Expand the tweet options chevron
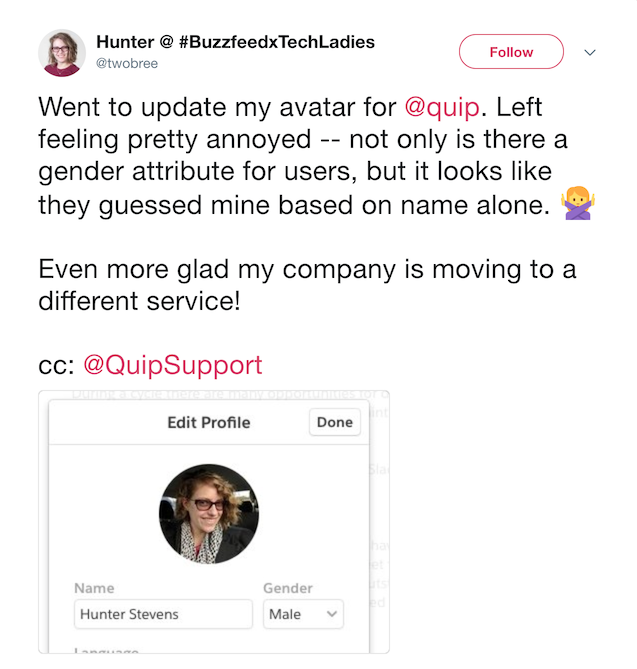Viewport: 637px width, 669px height. coord(590,52)
